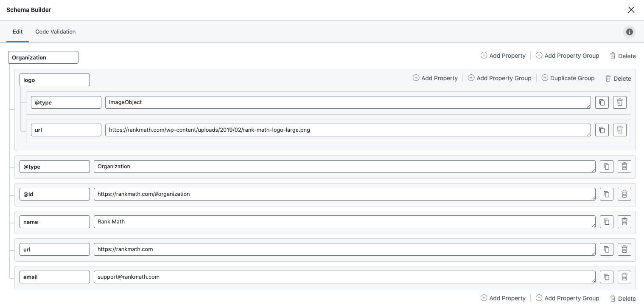This screenshot has height=308, width=644.
Task: Edit the #organization id value field
Action: click(x=344, y=194)
